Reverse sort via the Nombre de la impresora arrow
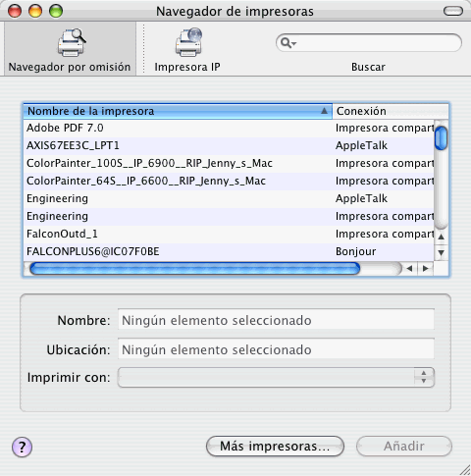Viewport: 471px width, 476px height. (324, 111)
